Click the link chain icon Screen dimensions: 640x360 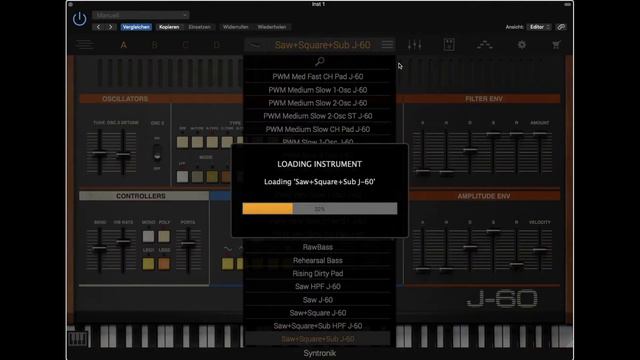point(561,27)
